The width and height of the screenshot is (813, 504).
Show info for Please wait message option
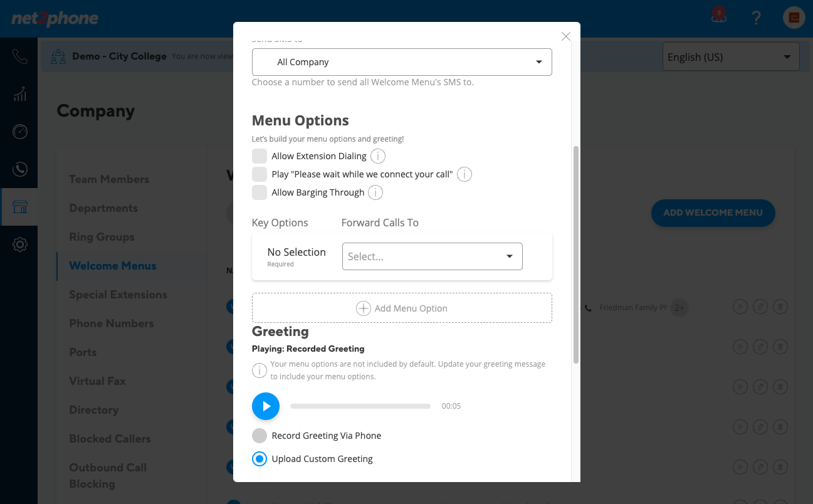(464, 174)
